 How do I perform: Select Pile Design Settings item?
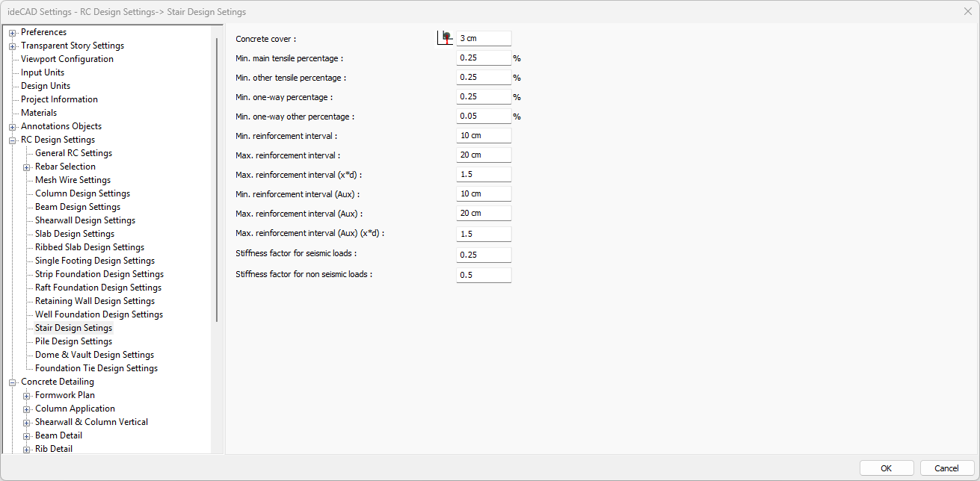point(73,341)
